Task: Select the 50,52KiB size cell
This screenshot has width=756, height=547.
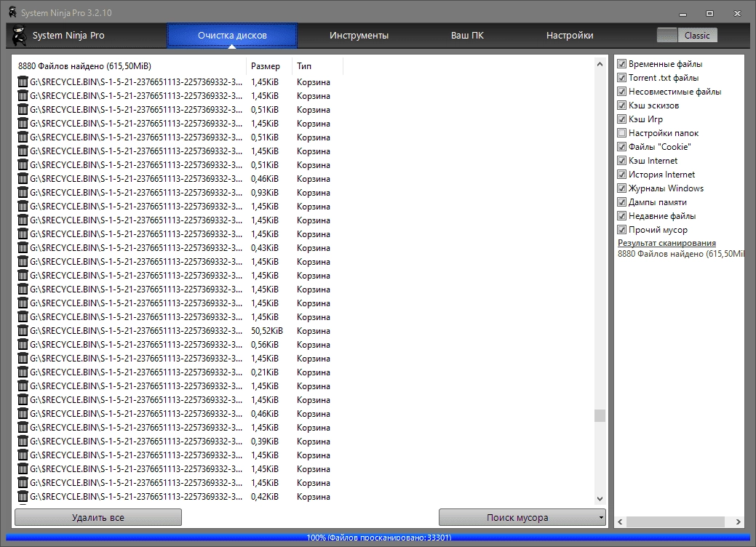Action: 266,331
